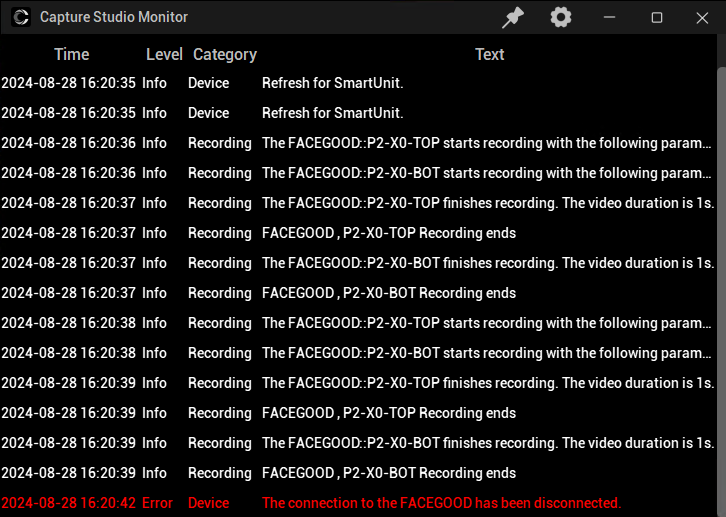Click the Capture Studio app logo
The image size is (726, 517).
pyautogui.click(x=21, y=17)
